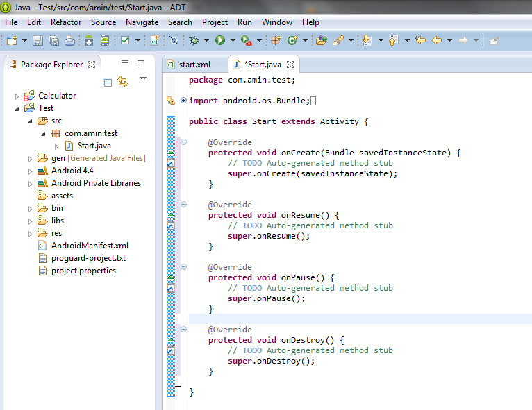Image resolution: width=532 pixels, height=410 pixels.
Task: Click the Search flashlight toolbar icon
Action: (x=338, y=40)
